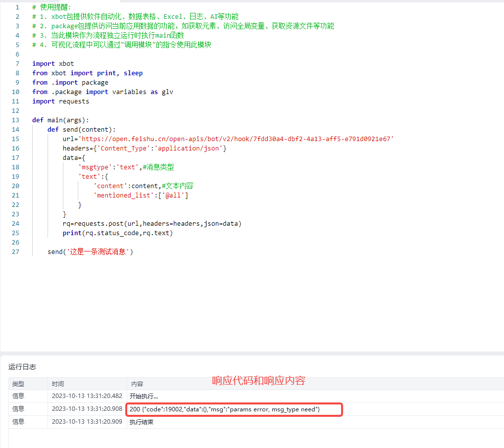Click the send('这是一条测试消息') call
This screenshot has height=448, width=504.
click(x=90, y=251)
